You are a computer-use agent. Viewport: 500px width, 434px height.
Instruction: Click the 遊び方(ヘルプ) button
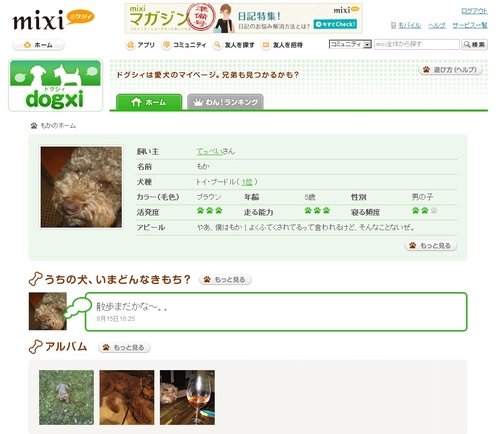point(450,70)
